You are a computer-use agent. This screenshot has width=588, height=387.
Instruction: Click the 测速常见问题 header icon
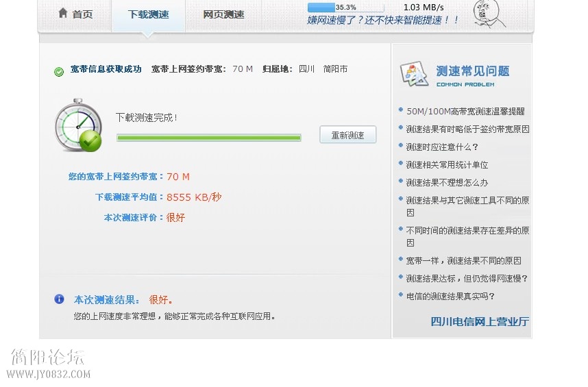(415, 74)
